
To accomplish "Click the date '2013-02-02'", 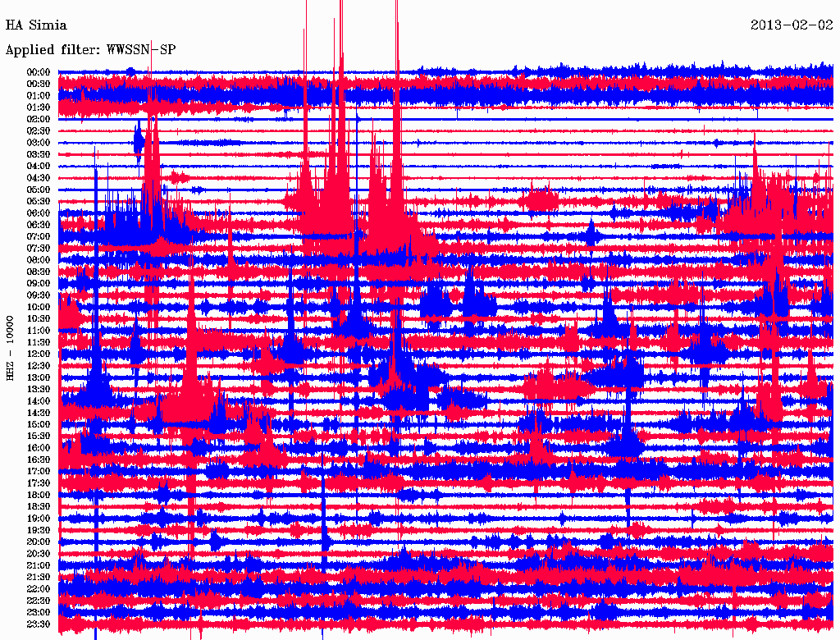I will [792, 25].
